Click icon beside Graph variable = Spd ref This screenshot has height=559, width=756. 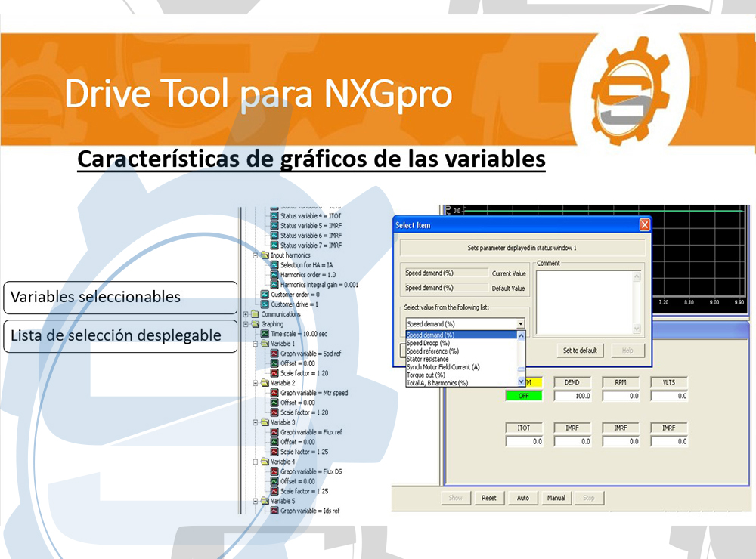(x=274, y=354)
